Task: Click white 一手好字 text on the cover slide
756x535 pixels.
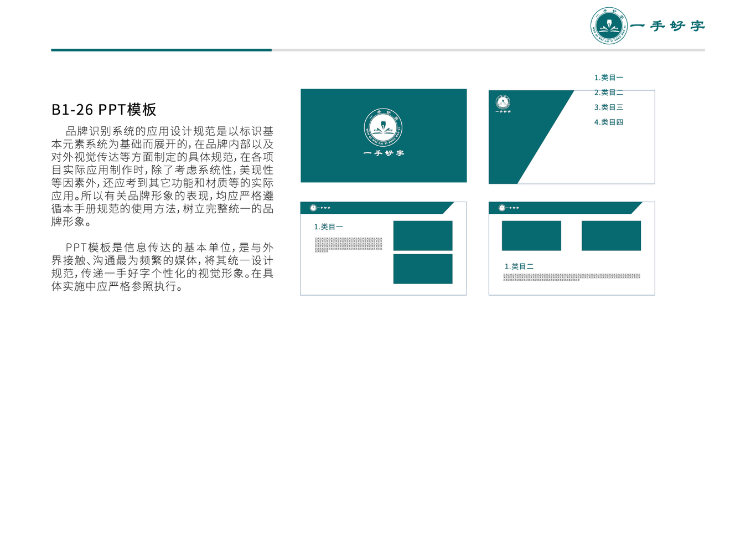Action: pyautogui.click(x=384, y=153)
